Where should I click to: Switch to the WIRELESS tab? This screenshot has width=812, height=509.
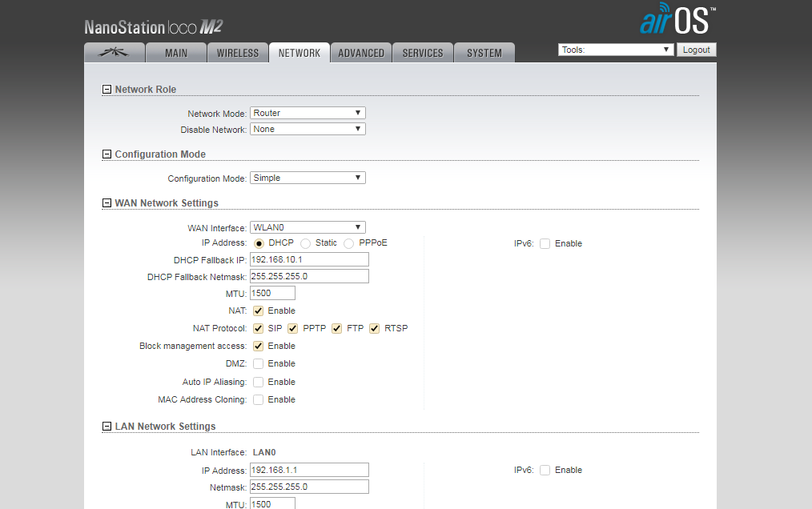click(x=238, y=52)
